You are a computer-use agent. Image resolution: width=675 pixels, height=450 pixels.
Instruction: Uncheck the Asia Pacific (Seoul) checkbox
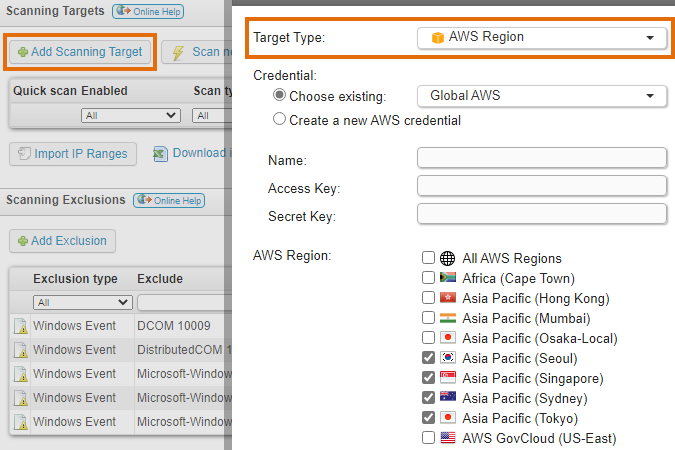pyautogui.click(x=428, y=358)
